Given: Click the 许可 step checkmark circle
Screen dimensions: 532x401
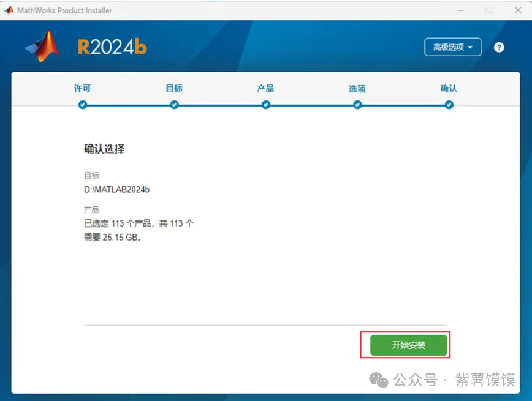Looking at the screenshot, I should coord(83,105).
